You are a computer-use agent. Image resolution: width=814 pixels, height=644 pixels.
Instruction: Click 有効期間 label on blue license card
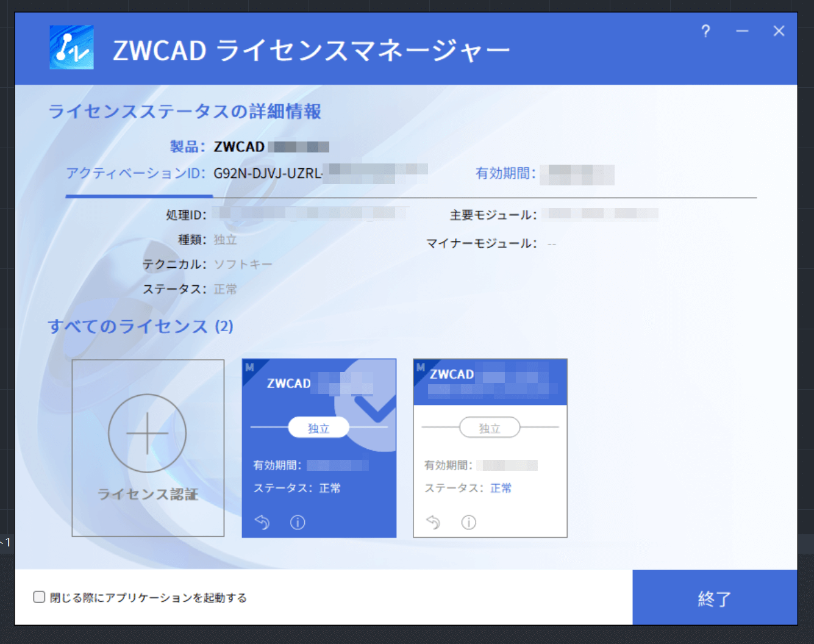(x=277, y=465)
